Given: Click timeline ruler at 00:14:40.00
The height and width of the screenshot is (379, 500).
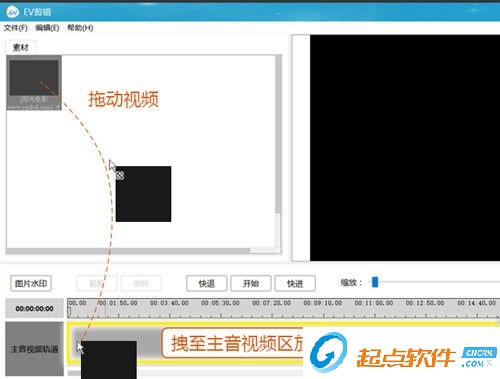Looking at the screenshot, I should (477, 303).
